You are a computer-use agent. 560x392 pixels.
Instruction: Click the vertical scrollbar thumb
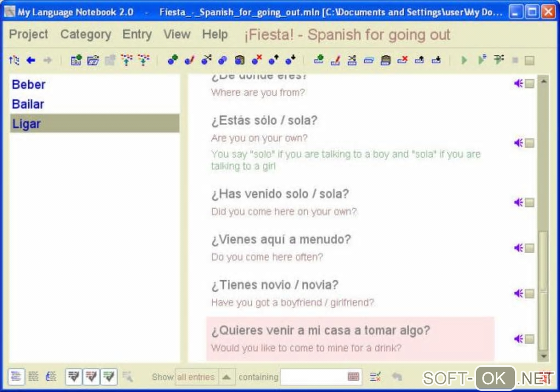[543, 291]
